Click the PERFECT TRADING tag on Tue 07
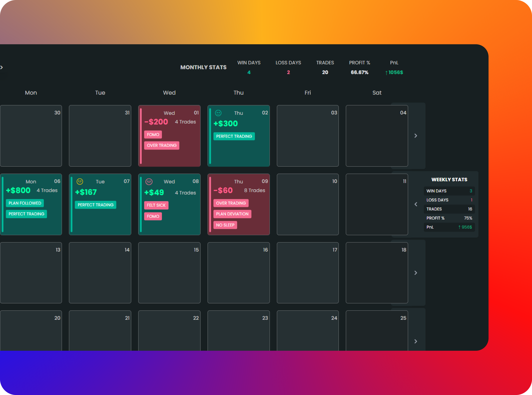This screenshot has height=395, width=532. pos(95,205)
